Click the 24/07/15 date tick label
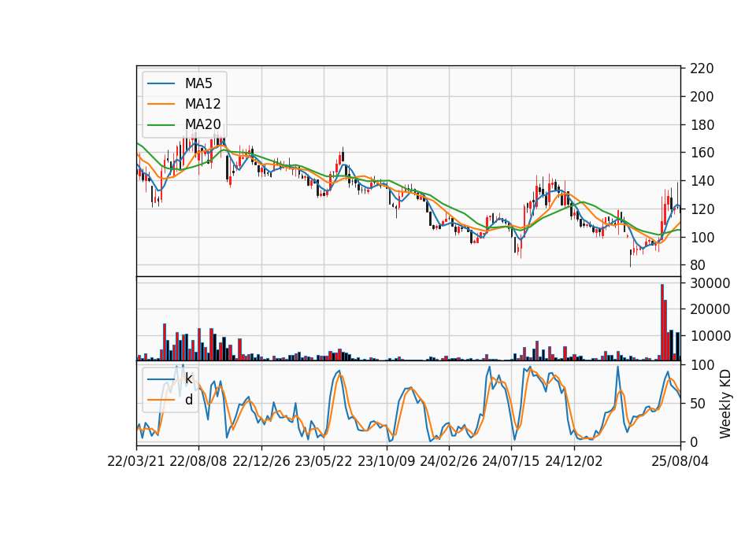The image size is (756, 543). tap(511, 461)
